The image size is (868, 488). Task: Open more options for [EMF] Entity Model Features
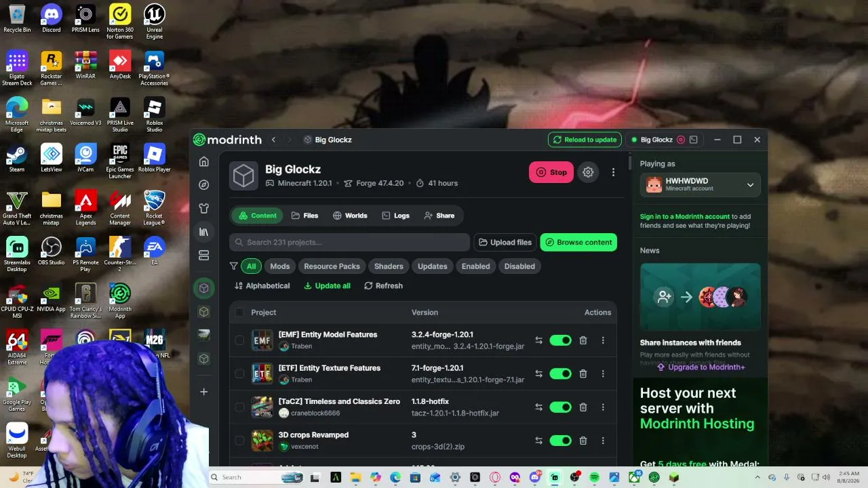coord(603,340)
